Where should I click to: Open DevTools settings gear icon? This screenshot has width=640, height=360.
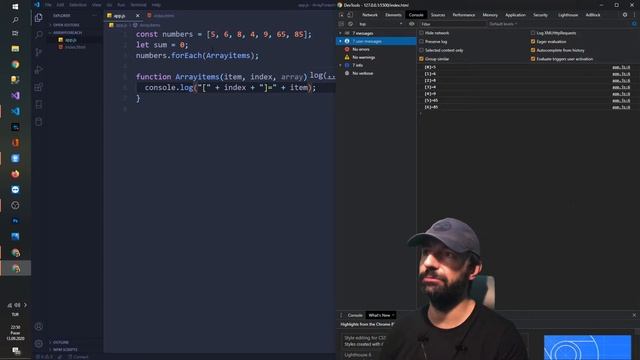pyautogui.click(x=625, y=15)
